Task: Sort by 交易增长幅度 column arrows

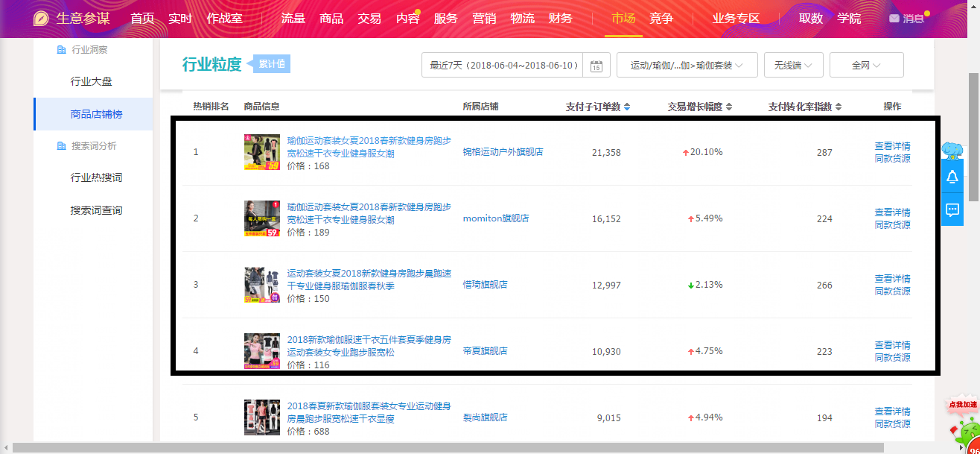Action: 729,107
